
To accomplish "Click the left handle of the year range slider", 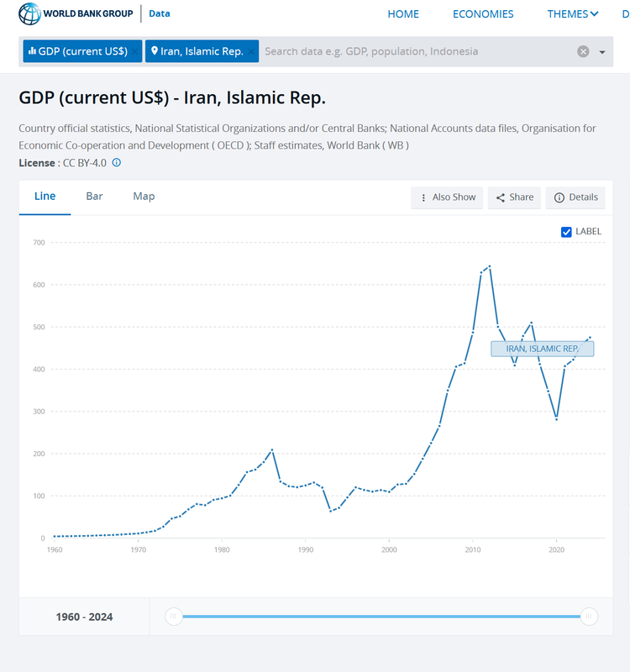I will (173, 617).
